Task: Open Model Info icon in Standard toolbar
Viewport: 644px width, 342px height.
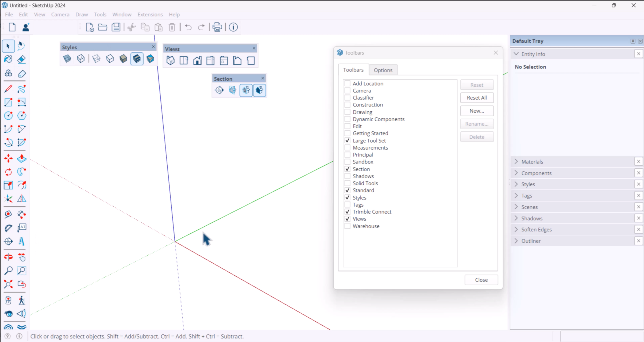Action: (233, 27)
